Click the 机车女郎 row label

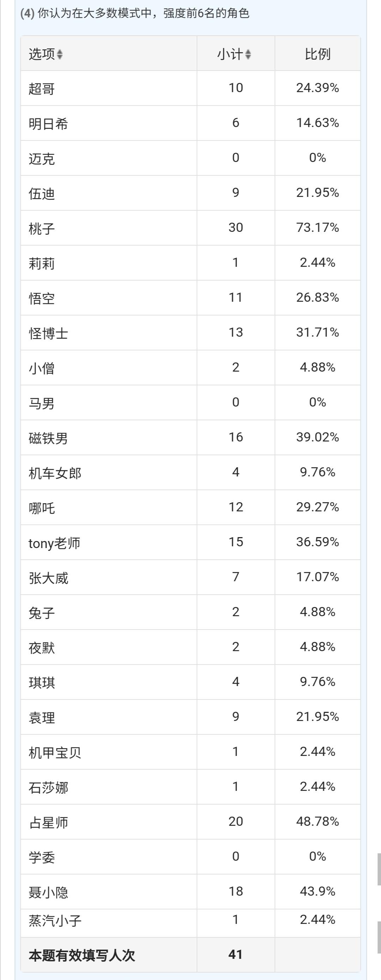(55, 473)
